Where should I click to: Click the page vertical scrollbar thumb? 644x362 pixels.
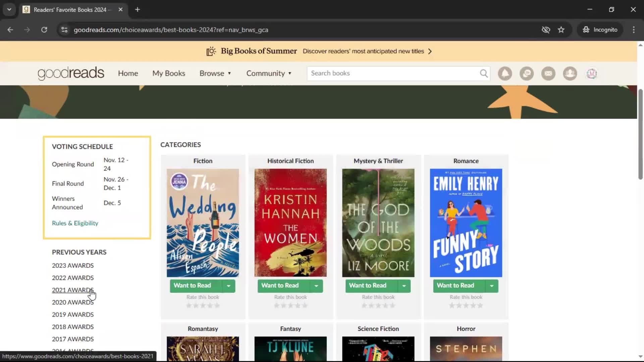point(640,134)
